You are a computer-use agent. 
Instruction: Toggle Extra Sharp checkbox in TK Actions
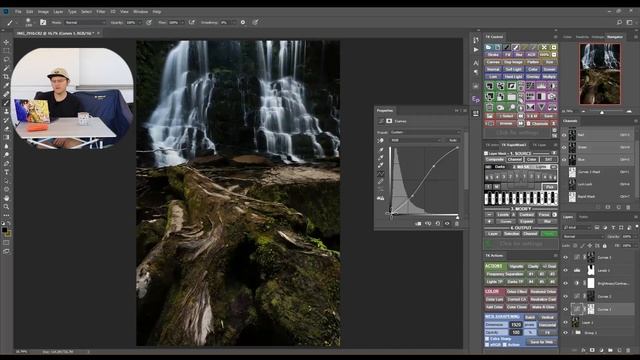point(487,339)
